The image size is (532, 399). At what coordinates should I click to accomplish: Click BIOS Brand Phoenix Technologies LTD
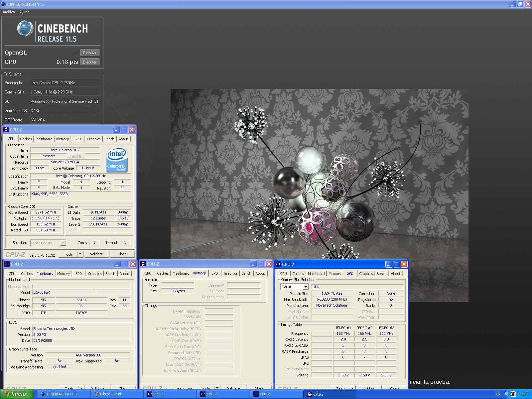coord(81,329)
